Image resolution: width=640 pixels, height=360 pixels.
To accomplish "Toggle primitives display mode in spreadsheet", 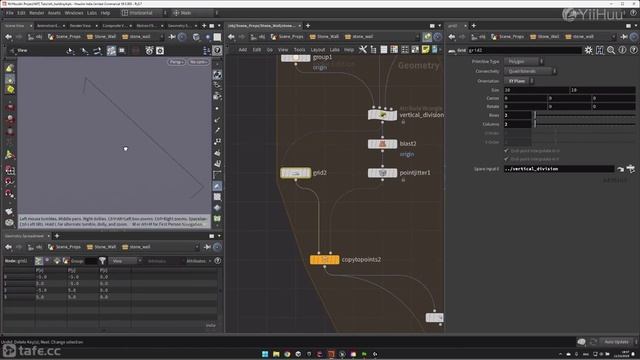I will click(57, 261).
